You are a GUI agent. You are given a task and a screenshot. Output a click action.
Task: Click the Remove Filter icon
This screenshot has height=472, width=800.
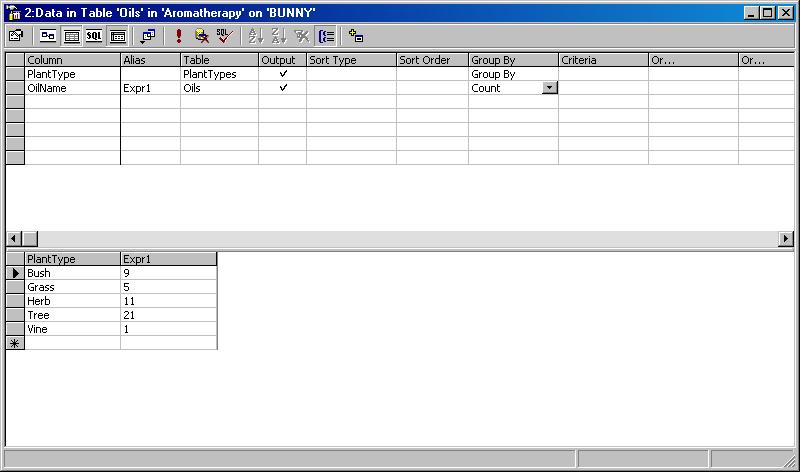tap(302, 36)
